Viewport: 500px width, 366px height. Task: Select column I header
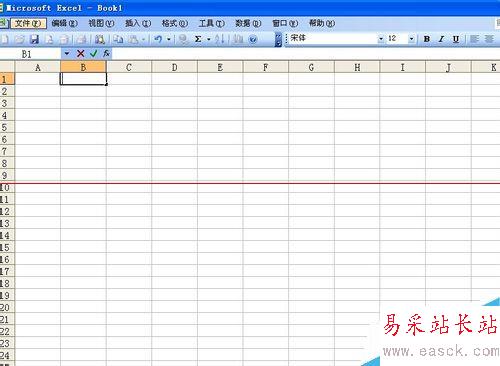click(402, 67)
